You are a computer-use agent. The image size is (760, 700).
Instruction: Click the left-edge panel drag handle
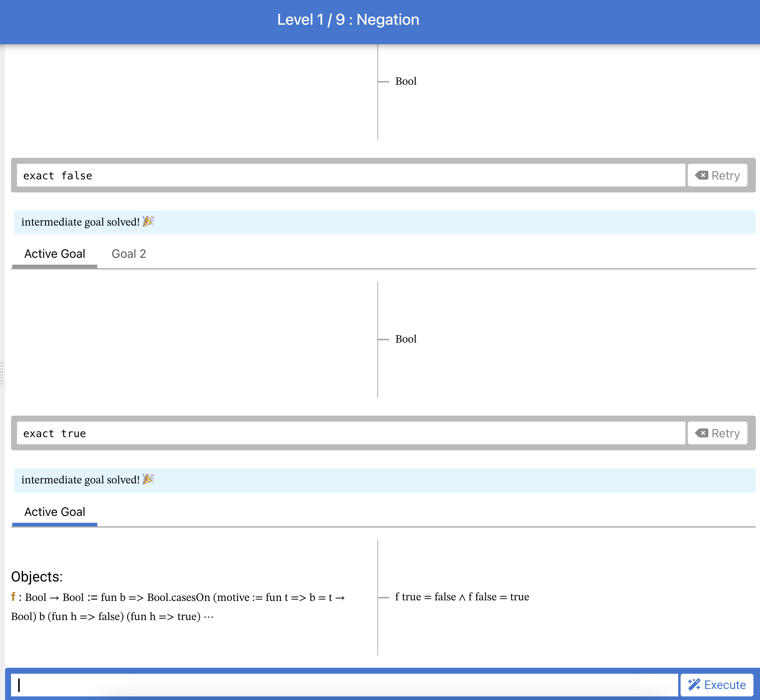(2, 374)
